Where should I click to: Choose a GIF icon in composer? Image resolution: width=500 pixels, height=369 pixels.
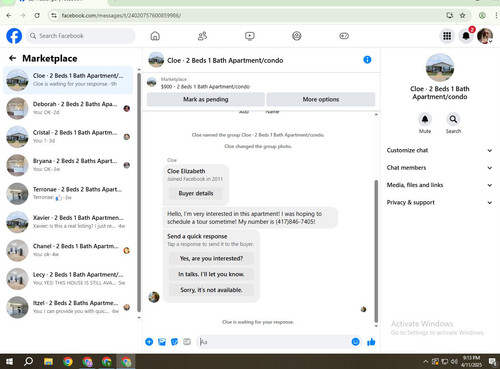click(x=187, y=342)
